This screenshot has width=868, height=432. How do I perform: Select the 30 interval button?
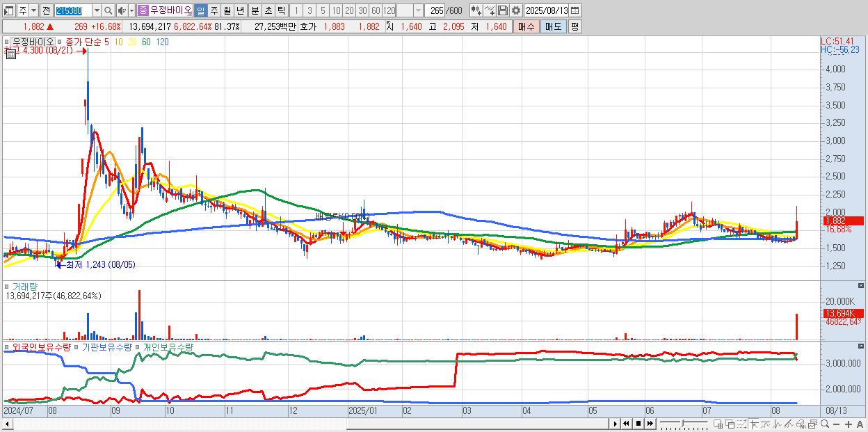[x=362, y=10]
